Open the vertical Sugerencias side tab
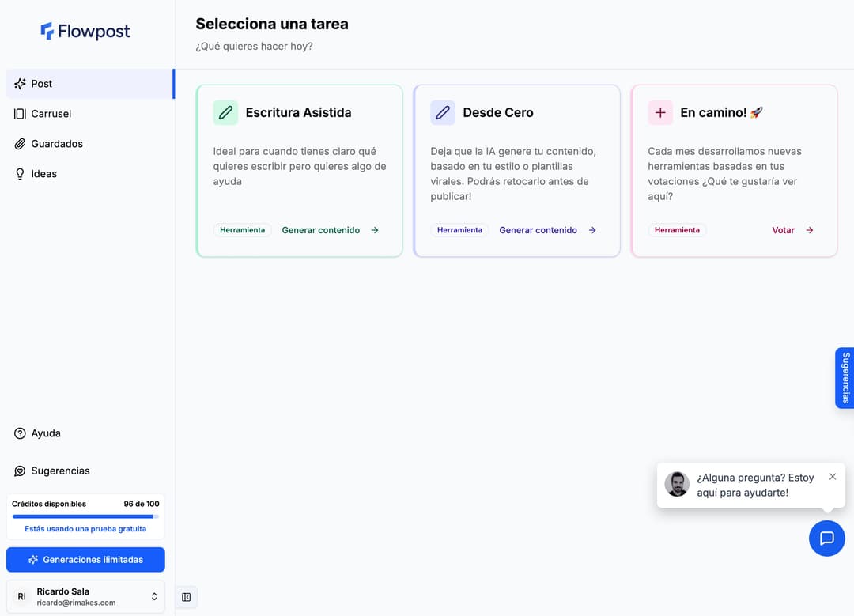 pos(845,378)
